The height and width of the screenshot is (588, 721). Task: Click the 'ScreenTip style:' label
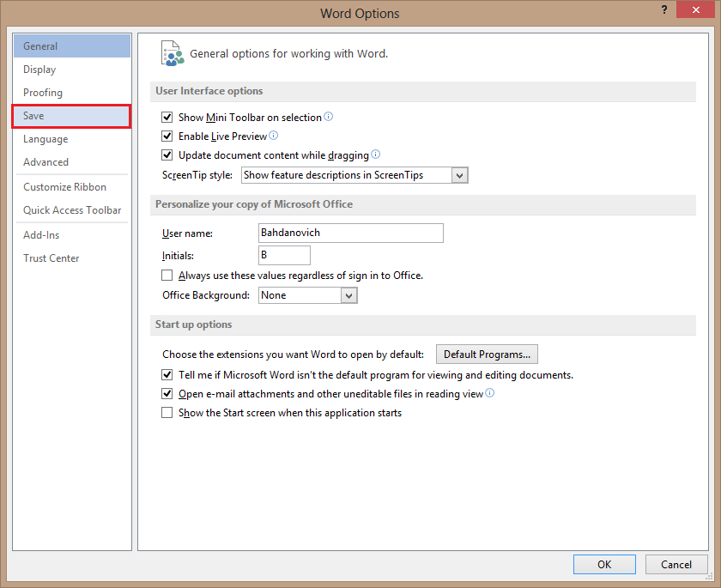point(197,175)
